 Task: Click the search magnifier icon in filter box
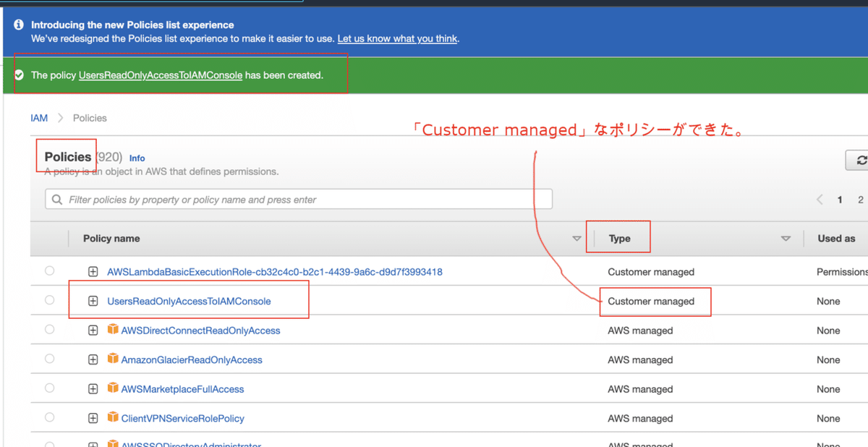pyautogui.click(x=57, y=200)
